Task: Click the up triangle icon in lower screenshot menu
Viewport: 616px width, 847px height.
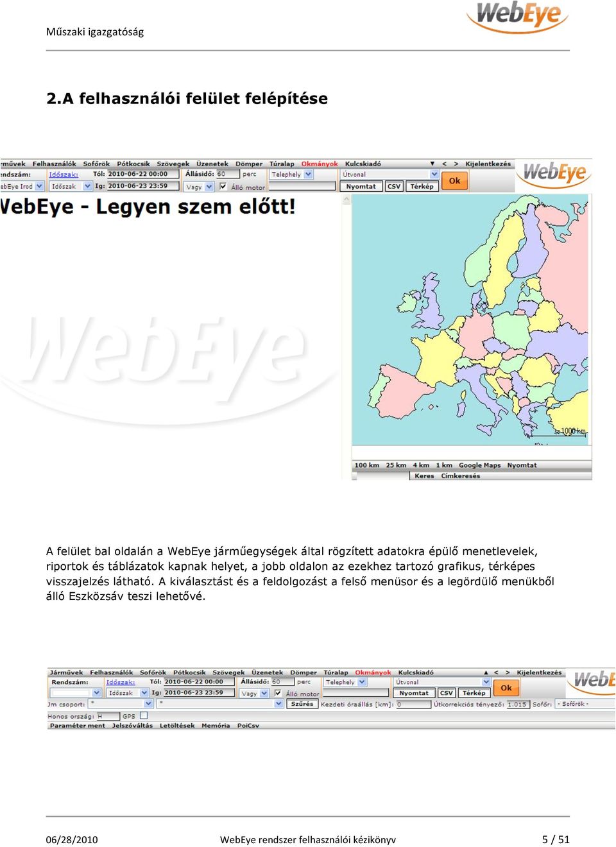Action: coord(486,673)
